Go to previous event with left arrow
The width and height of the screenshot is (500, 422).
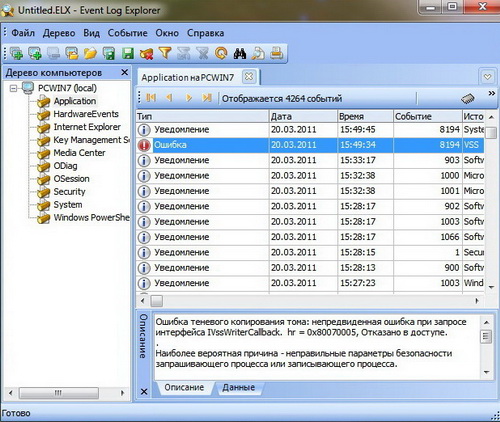pos(169,98)
